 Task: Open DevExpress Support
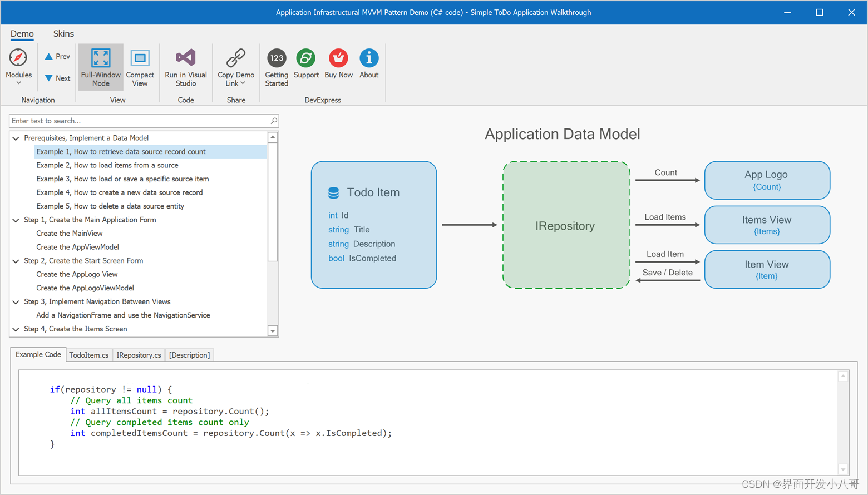306,64
